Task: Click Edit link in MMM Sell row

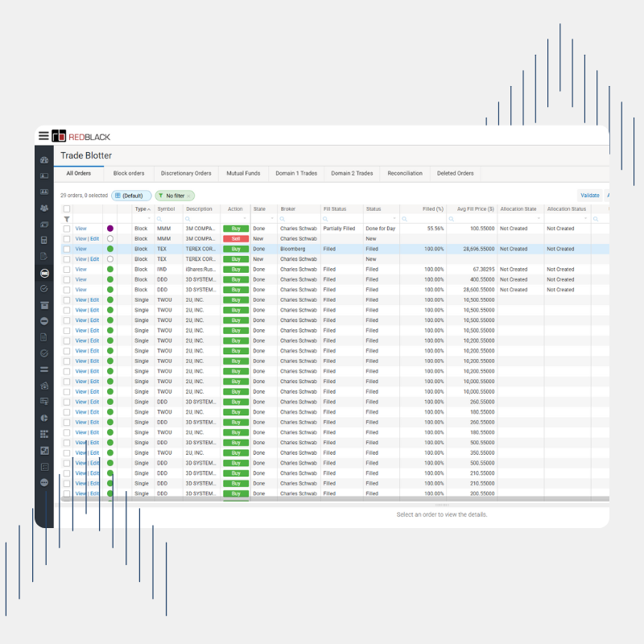Action: [94, 238]
